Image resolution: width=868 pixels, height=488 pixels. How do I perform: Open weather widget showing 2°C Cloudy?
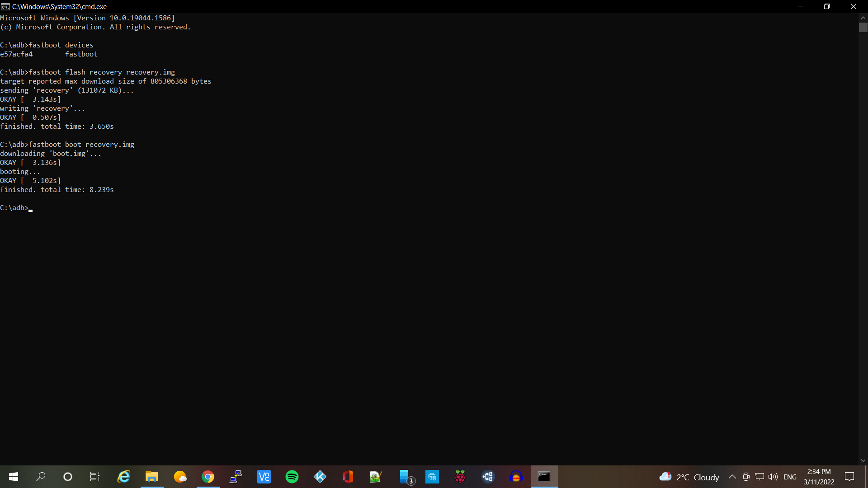coord(689,477)
